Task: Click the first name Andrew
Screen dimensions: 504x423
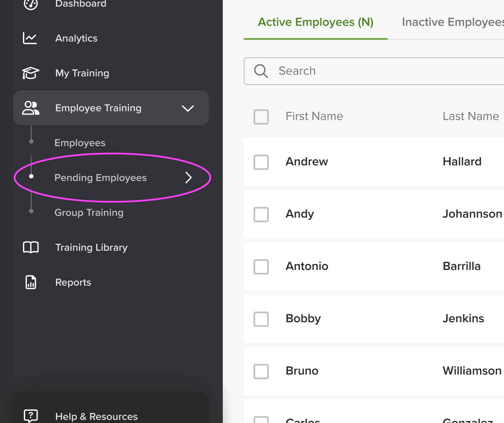Action: click(307, 161)
